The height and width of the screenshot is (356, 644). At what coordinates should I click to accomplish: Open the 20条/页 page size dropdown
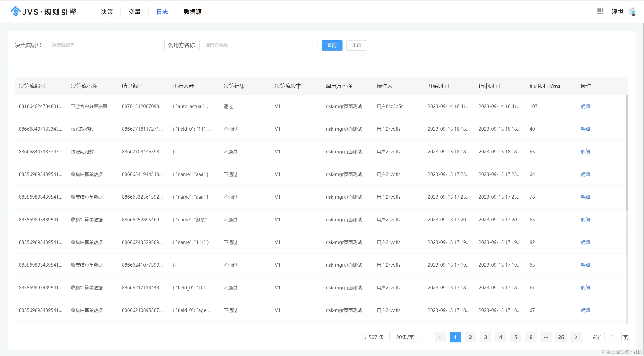tap(408, 337)
